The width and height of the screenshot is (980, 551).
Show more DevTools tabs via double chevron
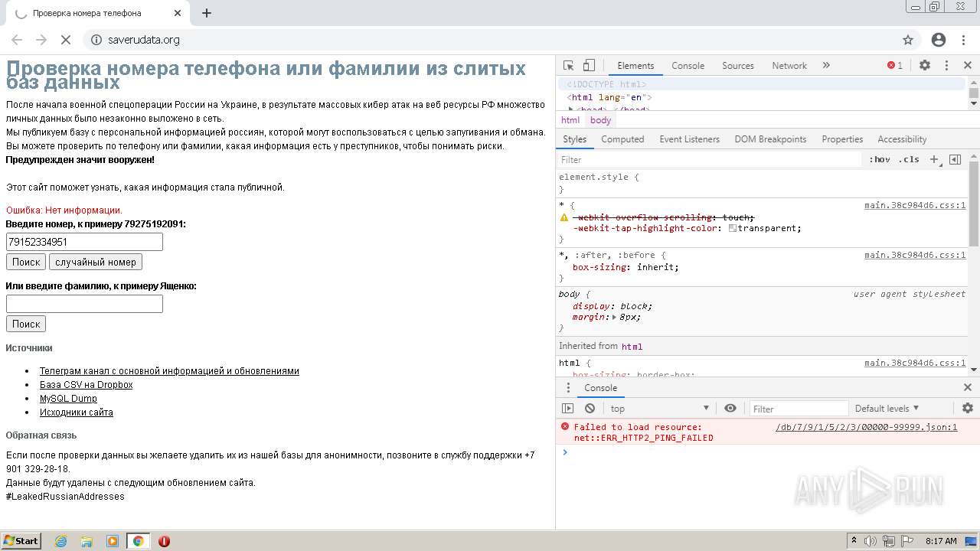826,66
